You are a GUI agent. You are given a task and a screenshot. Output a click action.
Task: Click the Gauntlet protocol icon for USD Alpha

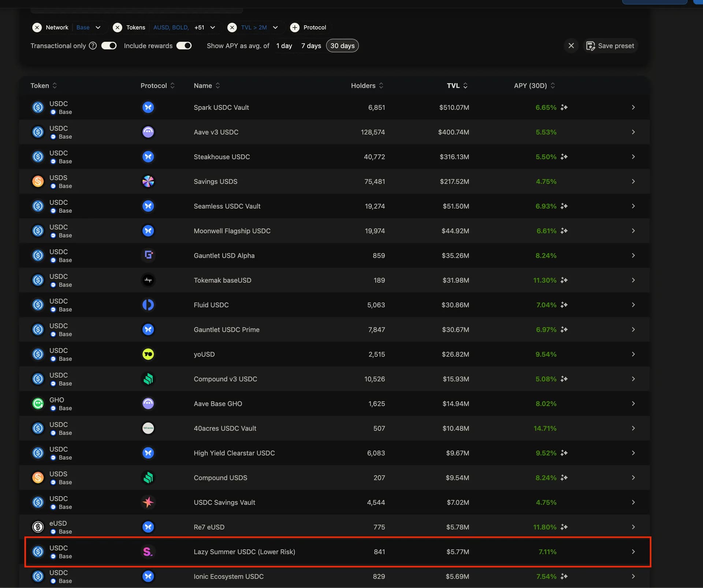148,255
